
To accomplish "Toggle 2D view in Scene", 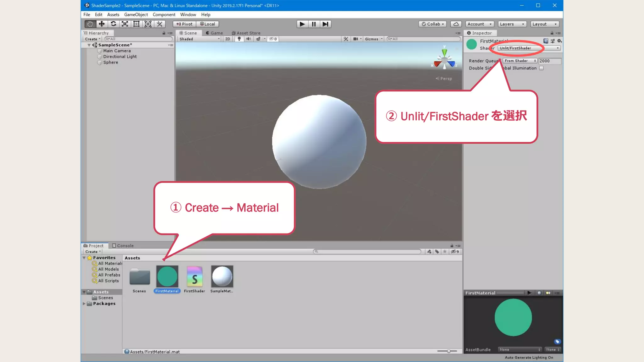I will [x=228, y=39].
